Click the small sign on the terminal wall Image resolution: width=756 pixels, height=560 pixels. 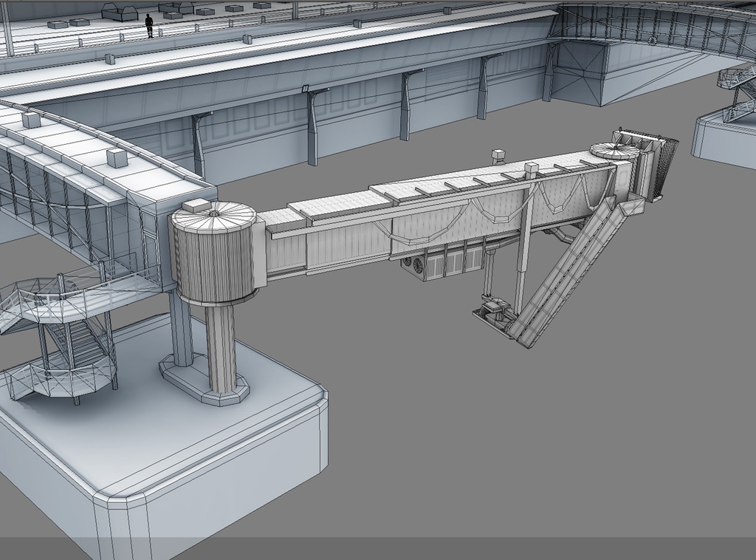pos(305,89)
